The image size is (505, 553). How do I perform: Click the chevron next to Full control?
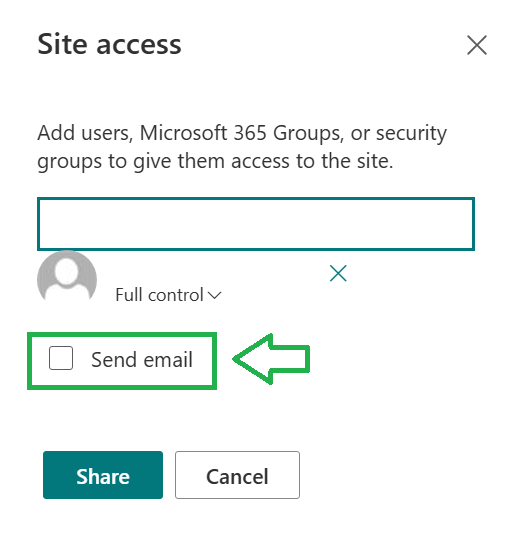coord(214,295)
